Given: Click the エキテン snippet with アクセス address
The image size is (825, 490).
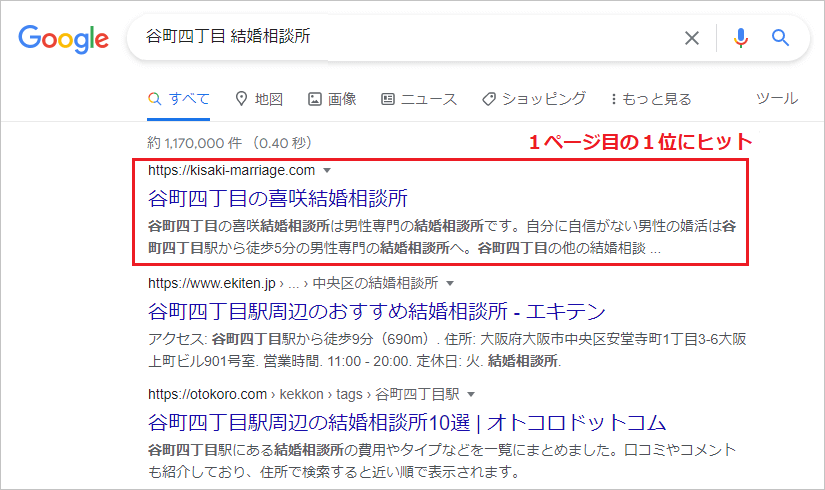Looking at the screenshot, I should (x=447, y=350).
